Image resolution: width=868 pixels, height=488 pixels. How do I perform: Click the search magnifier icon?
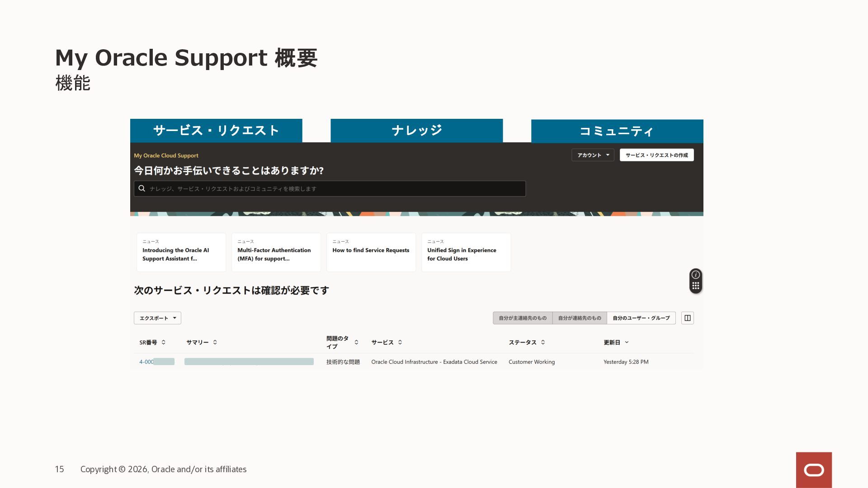(x=142, y=188)
